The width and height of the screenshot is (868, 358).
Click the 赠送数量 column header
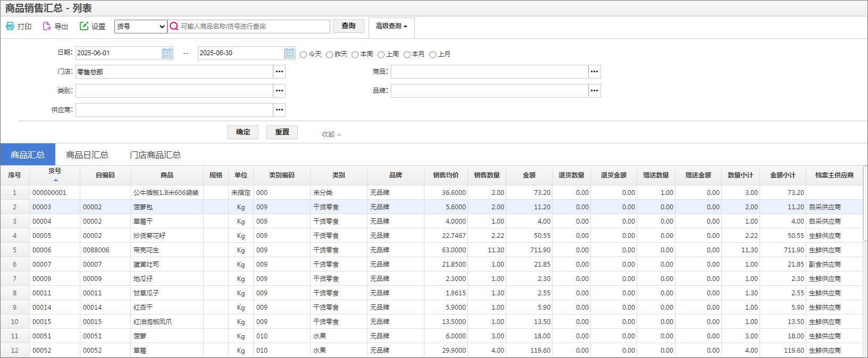(656, 175)
